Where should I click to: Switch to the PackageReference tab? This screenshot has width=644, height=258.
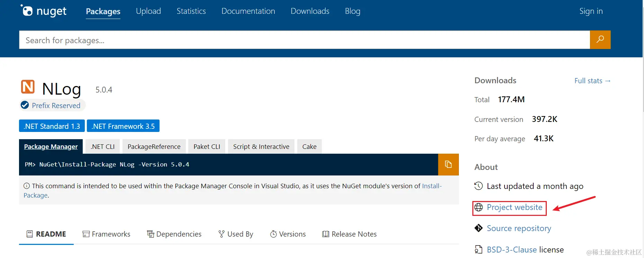point(154,146)
